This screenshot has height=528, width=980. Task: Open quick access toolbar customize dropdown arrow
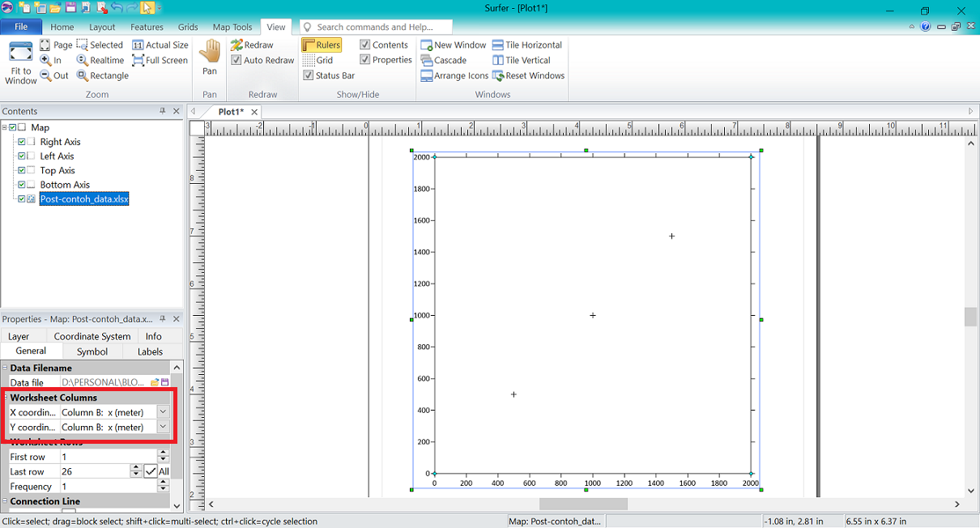click(160, 8)
